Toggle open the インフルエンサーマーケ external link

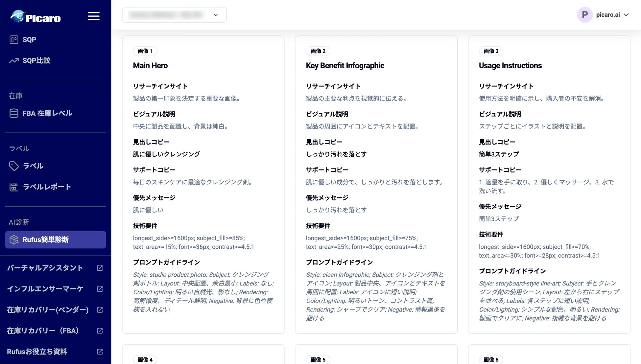(x=100, y=289)
